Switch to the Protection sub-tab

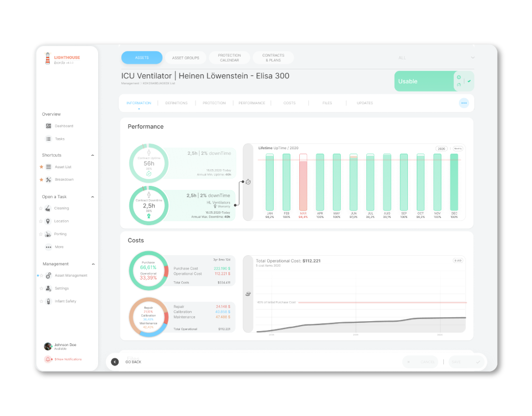pyautogui.click(x=214, y=103)
